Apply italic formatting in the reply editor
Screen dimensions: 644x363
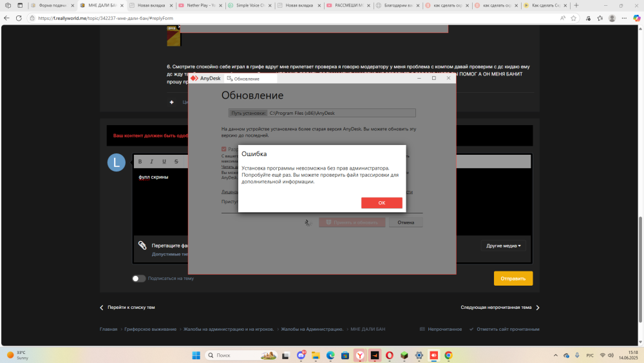151,162
